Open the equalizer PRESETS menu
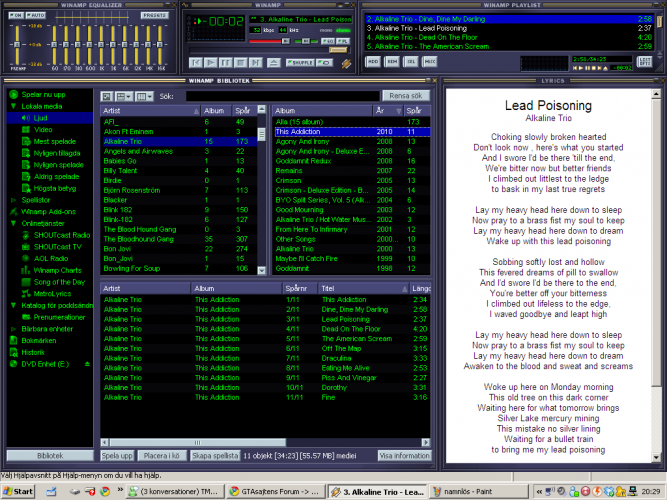Viewport: 667px width, 500px height. click(153, 17)
